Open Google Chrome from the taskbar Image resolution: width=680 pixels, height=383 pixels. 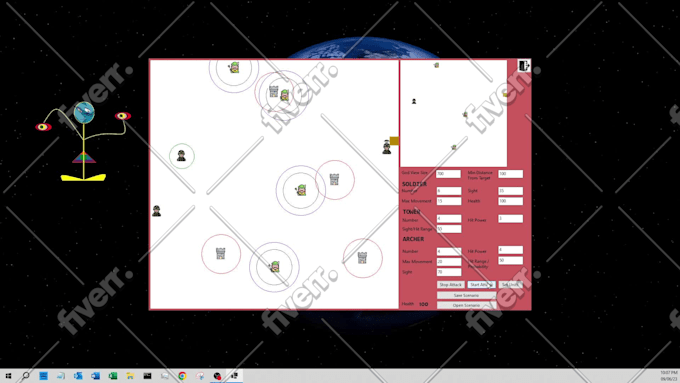182,376
